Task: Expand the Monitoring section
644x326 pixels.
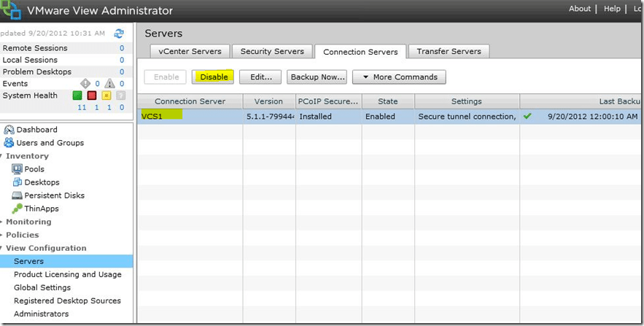Action: pos(28,222)
